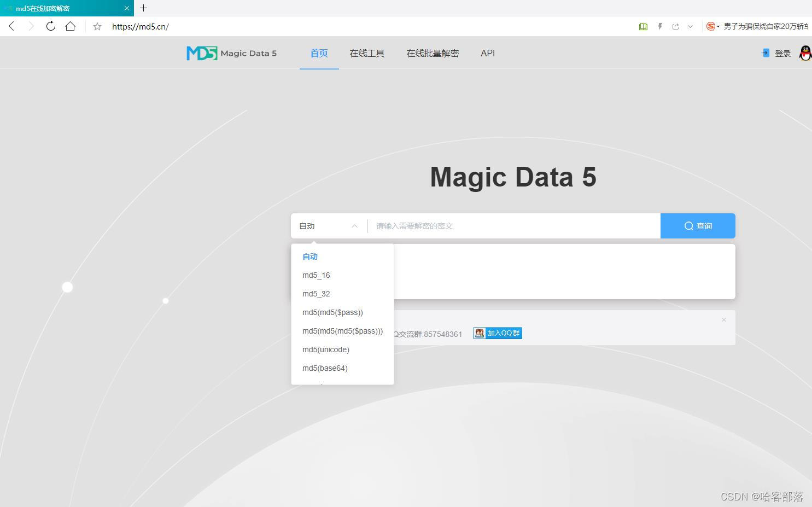This screenshot has height=507, width=812.
Task: Close the md5在线加密解密 tab
Action: (x=126, y=8)
